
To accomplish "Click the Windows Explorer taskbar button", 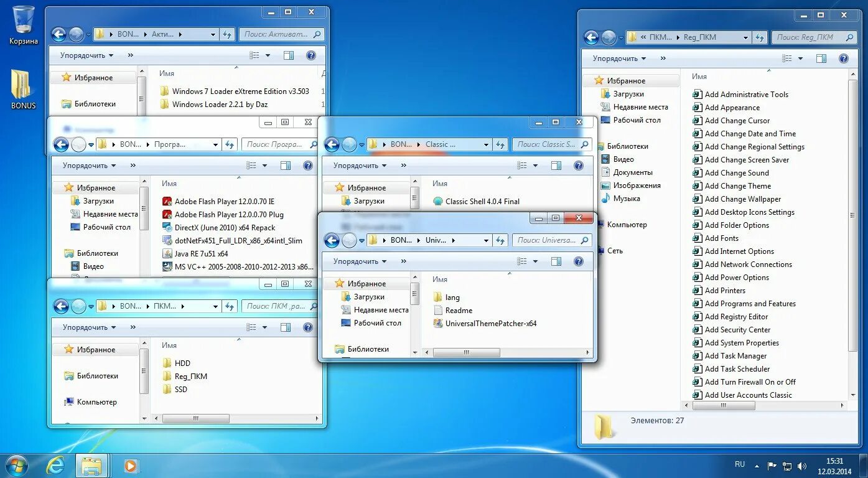I will pyautogui.click(x=91, y=466).
